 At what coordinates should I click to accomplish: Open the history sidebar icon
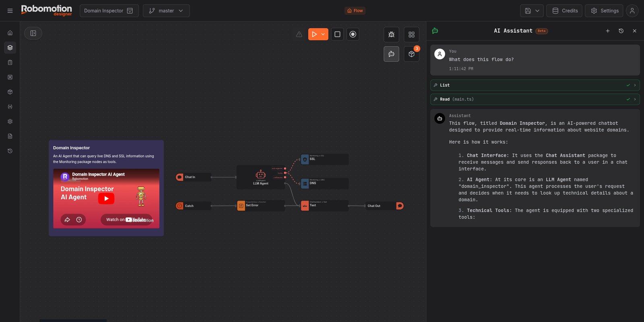[x=10, y=151]
